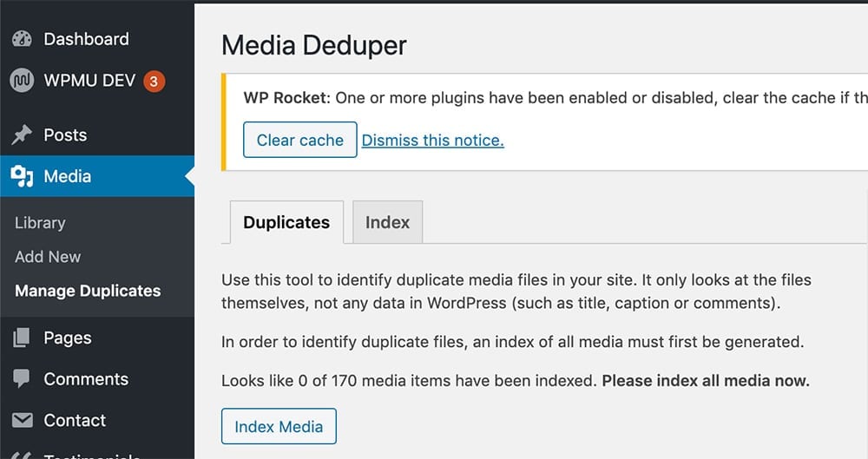868x459 pixels.
Task: Click 'In order to identify duplicate files' sentence
Action: (x=513, y=342)
